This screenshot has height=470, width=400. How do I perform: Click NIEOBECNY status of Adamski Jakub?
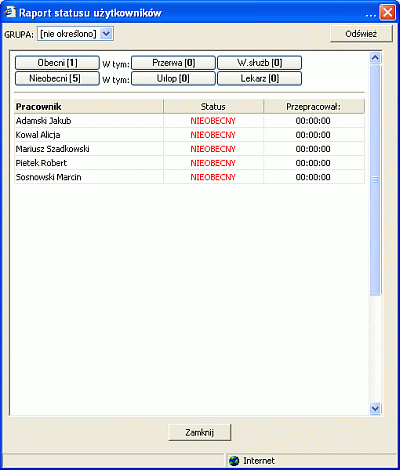pyautogui.click(x=213, y=121)
